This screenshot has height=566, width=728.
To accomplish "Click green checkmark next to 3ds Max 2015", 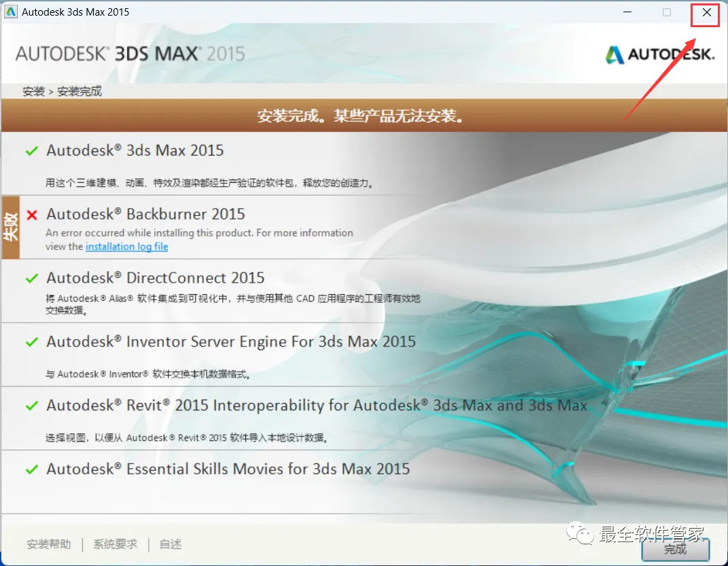I will tap(31, 151).
